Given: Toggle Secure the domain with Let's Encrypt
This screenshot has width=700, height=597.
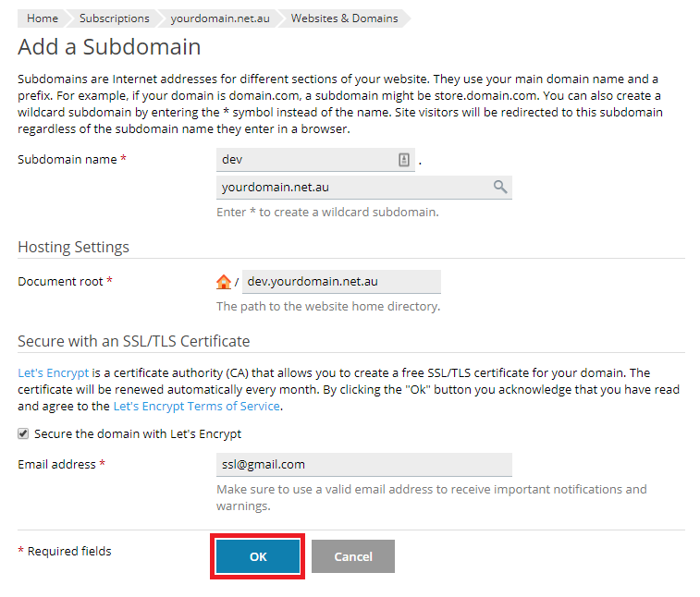Looking at the screenshot, I should coord(23,433).
